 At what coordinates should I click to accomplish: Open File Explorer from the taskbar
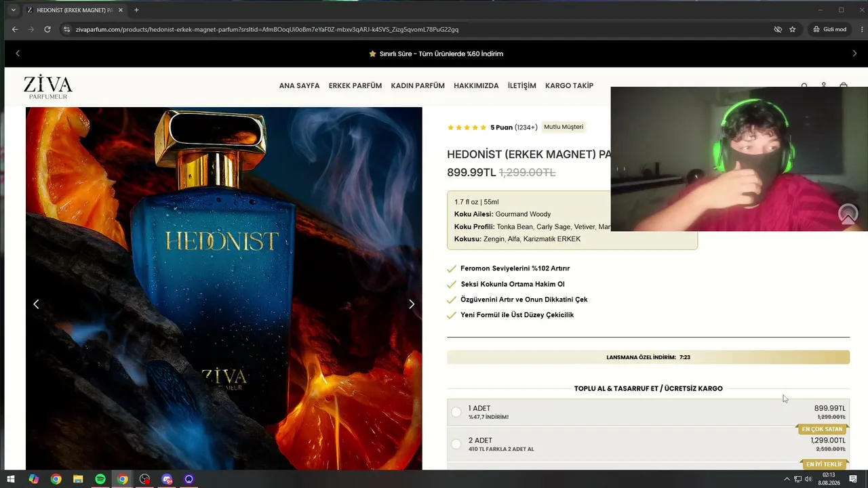(x=78, y=479)
